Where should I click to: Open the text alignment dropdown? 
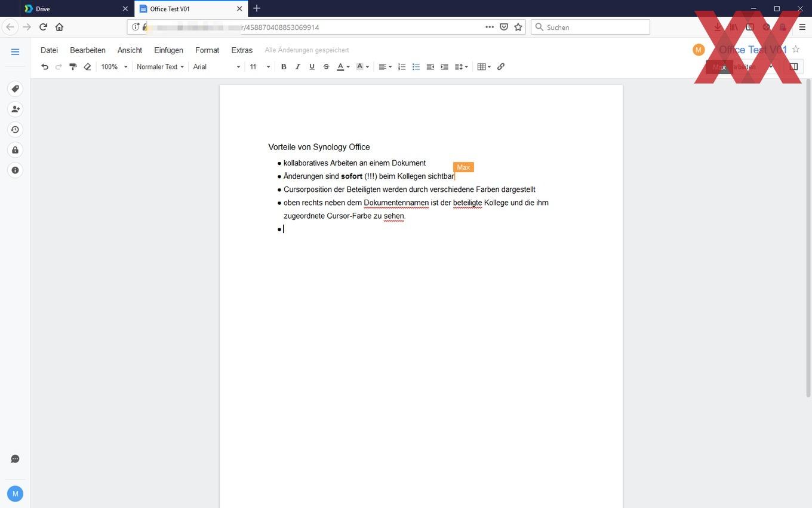pyautogui.click(x=385, y=67)
